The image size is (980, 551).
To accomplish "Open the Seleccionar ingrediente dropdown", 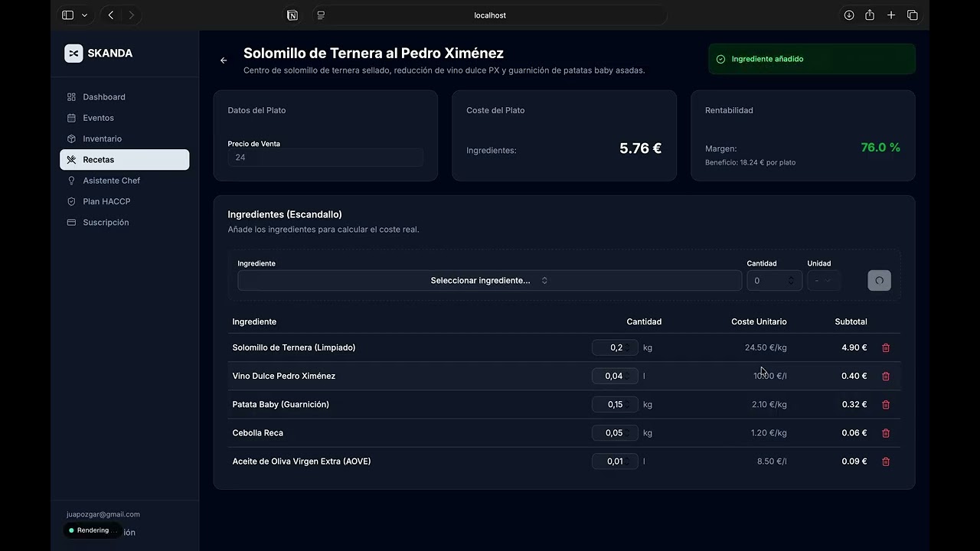I will 489,281.
